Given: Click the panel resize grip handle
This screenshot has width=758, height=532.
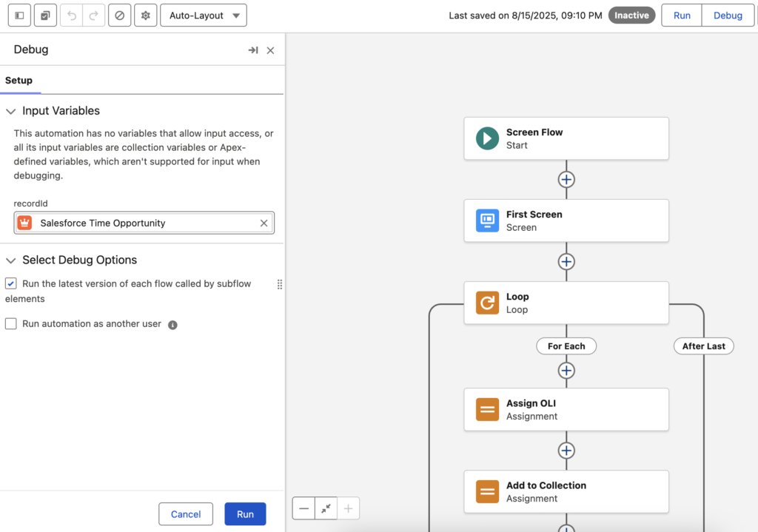Looking at the screenshot, I should pyautogui.click(x=280, y=285).
